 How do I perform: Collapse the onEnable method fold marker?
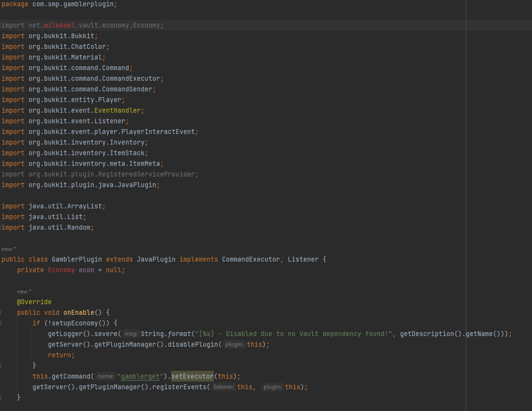(0, 312)
